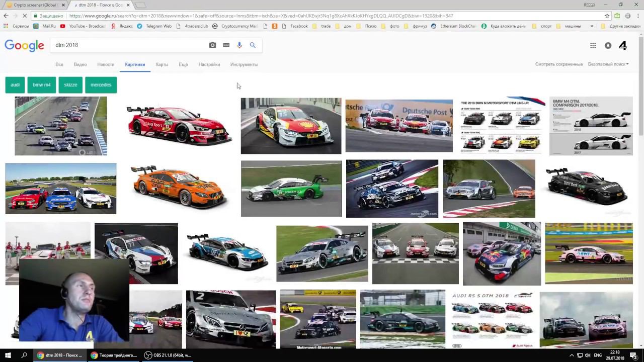
Task: Open the on-screen keyboard icon
Action: tap(226, 45)
